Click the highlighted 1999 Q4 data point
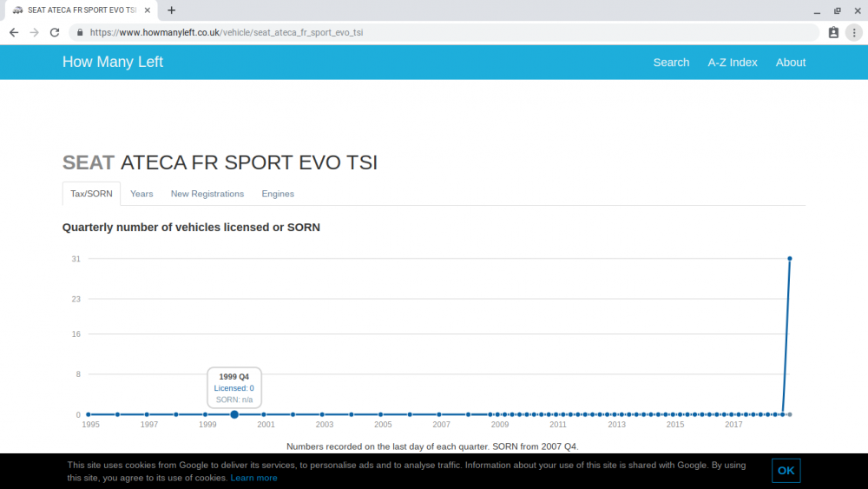The height and width of the screenshot is (489, 868). point(234,414)
